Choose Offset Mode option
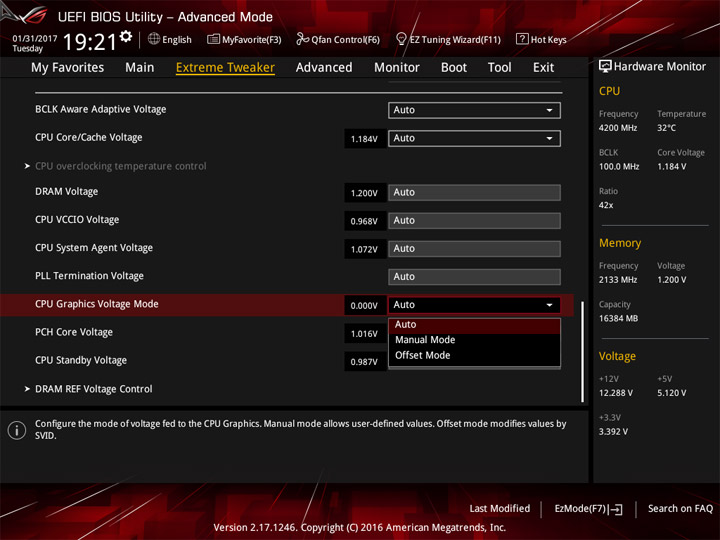 click(x=474, y=355)
